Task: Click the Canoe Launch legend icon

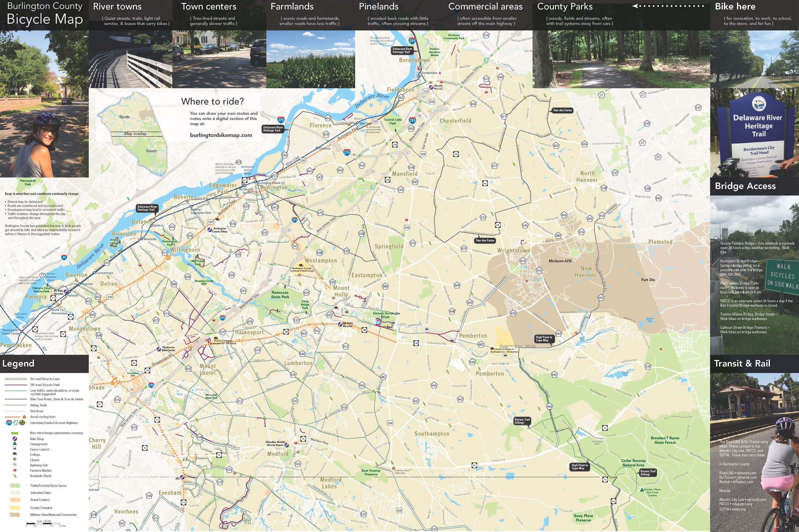Action: 15,449
